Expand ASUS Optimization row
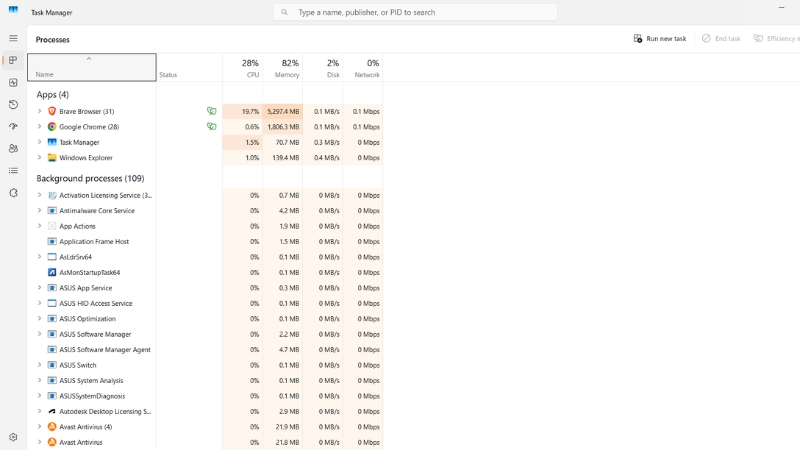The height and width of the screenshot is (450, 800). (39, 318)
